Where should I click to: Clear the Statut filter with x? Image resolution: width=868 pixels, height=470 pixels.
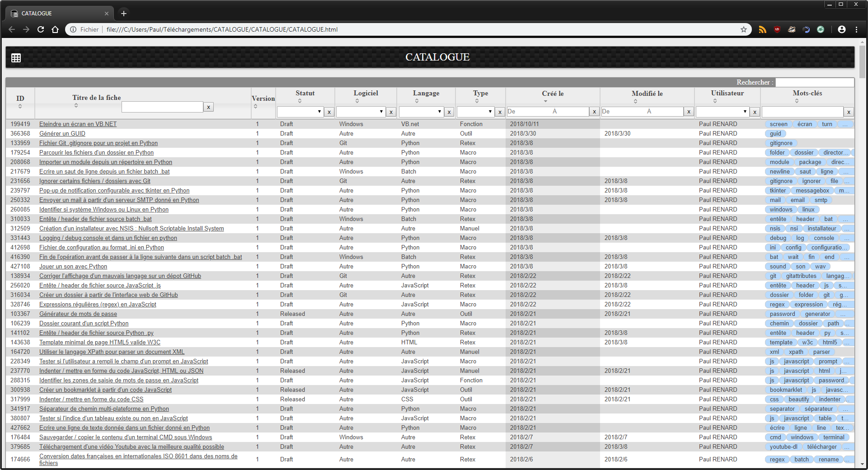[329, 112]
